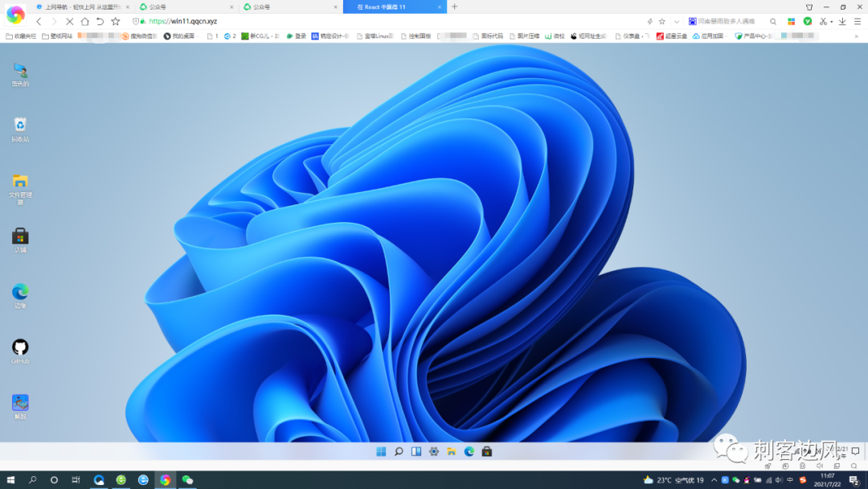The height and width of the screenshot is (489, 868).
Task: Open the scissors screenshot tool
Action: (x=823, y=21)
